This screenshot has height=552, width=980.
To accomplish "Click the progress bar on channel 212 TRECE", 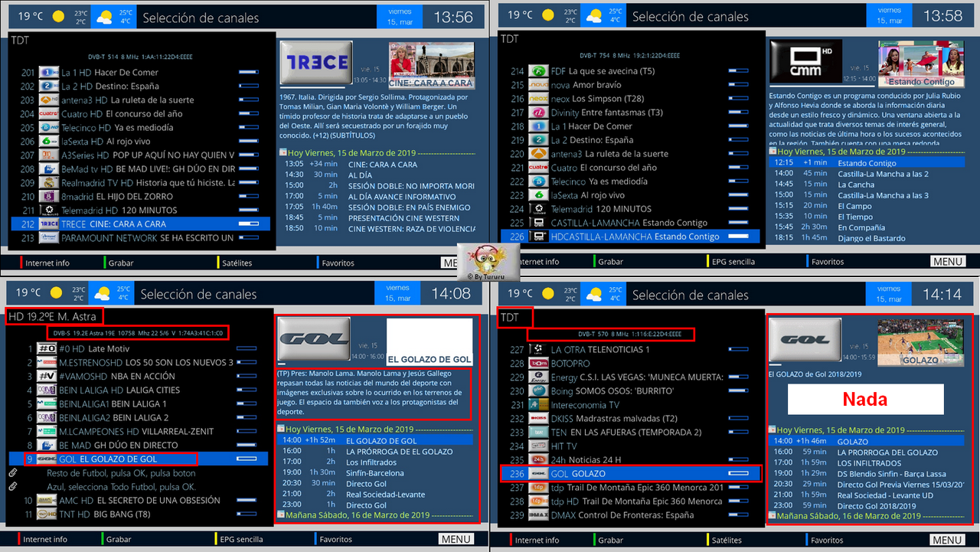I will point(249,224).
